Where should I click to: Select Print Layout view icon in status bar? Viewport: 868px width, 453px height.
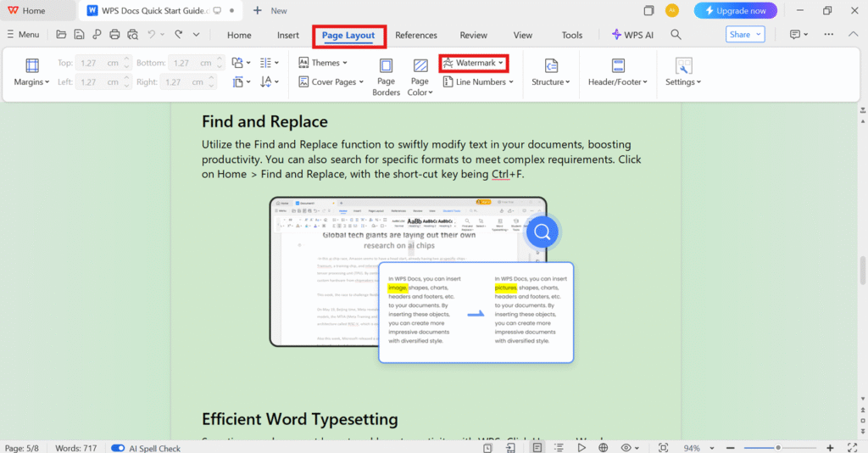tap(537, 447)
